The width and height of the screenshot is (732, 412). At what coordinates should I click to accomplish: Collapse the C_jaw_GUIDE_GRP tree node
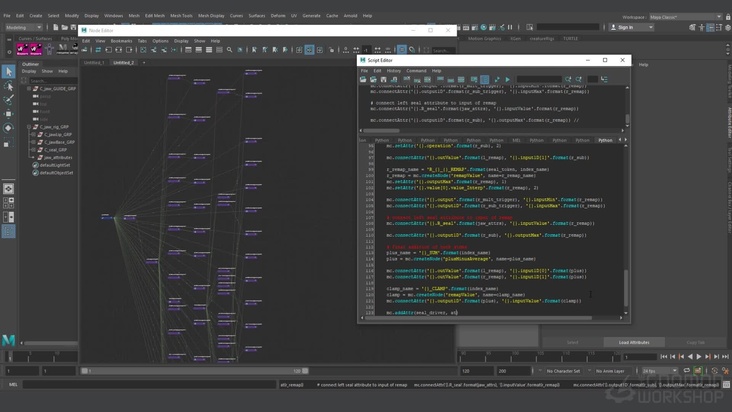point(29,89)
